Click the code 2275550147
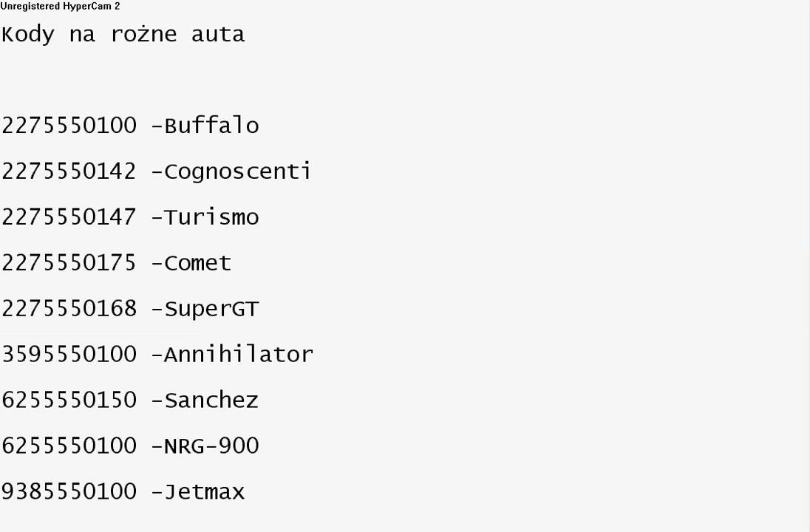 click(x=69, y=217)
